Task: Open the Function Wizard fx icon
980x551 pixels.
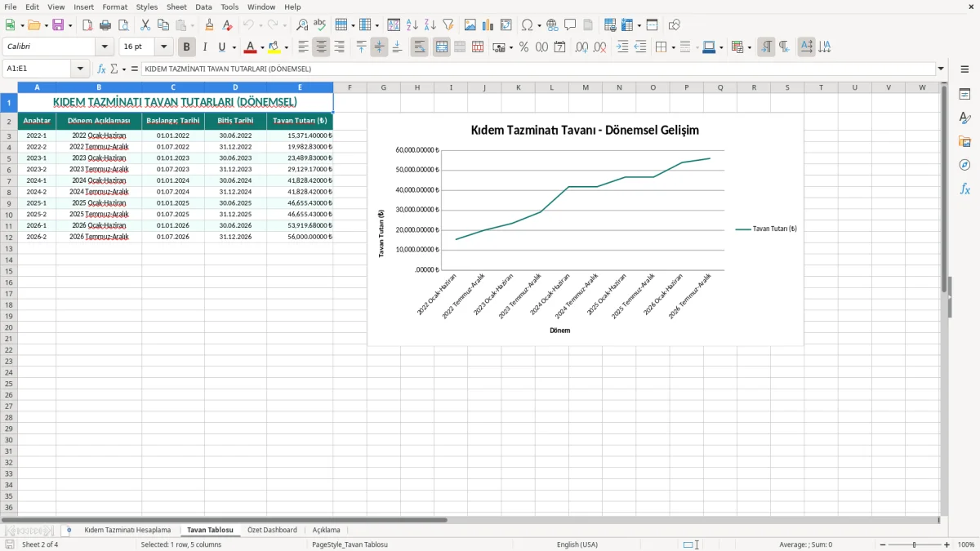Action: (x=101, y=69)
